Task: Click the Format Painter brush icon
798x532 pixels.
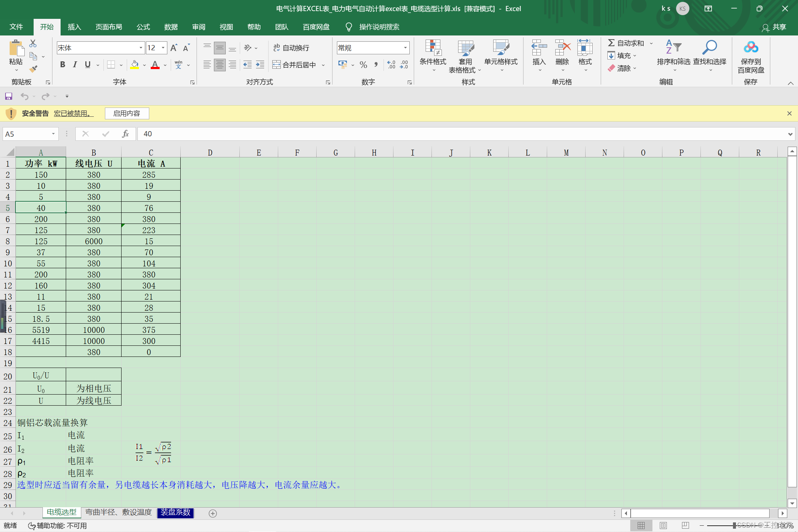Action: coord(34,69)
